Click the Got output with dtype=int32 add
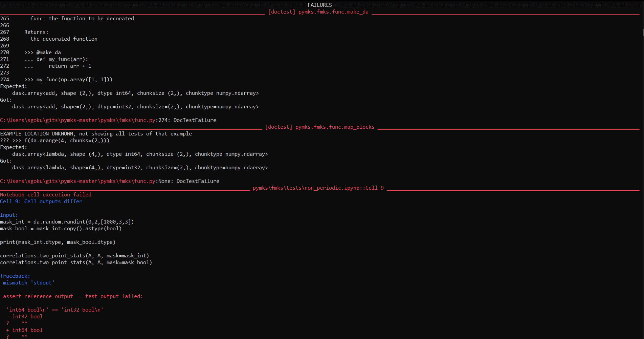This screenshot has width=644, height=339. coord(135,107)
